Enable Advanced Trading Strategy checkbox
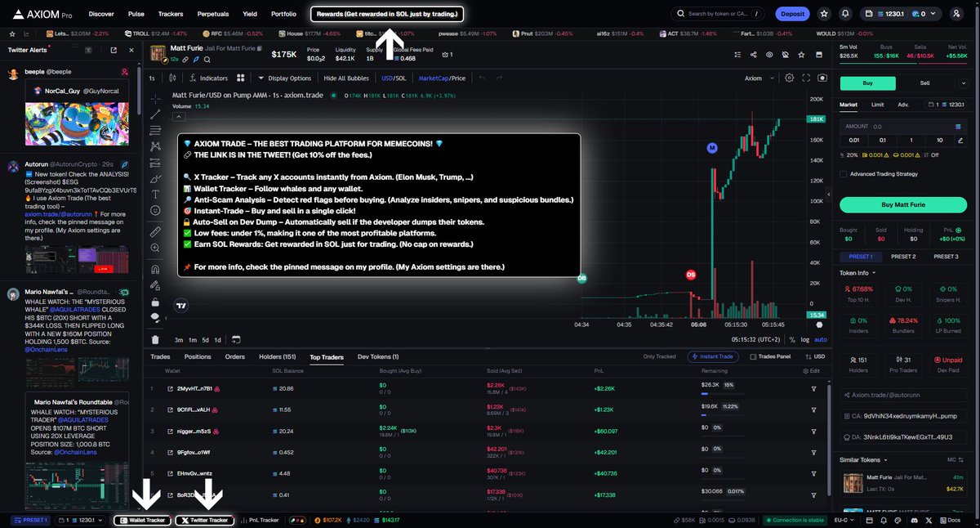980x528 pixels. pos(844,173)
